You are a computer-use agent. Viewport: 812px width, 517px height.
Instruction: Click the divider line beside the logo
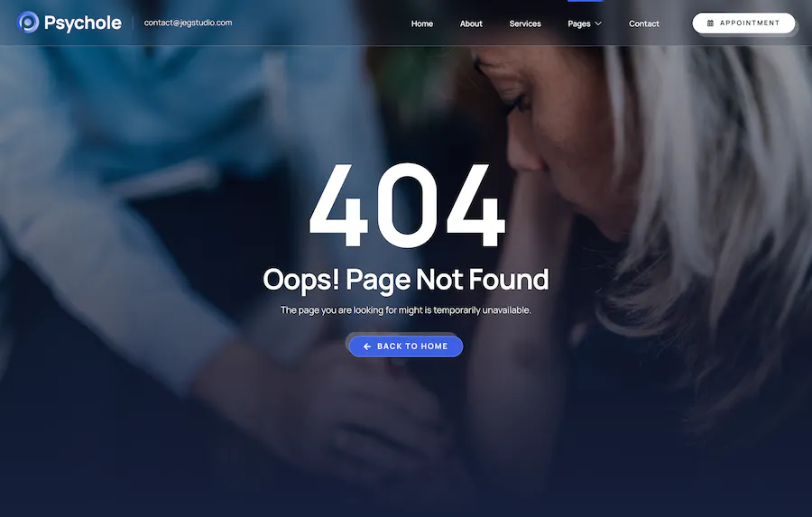[x=134, y=23]
